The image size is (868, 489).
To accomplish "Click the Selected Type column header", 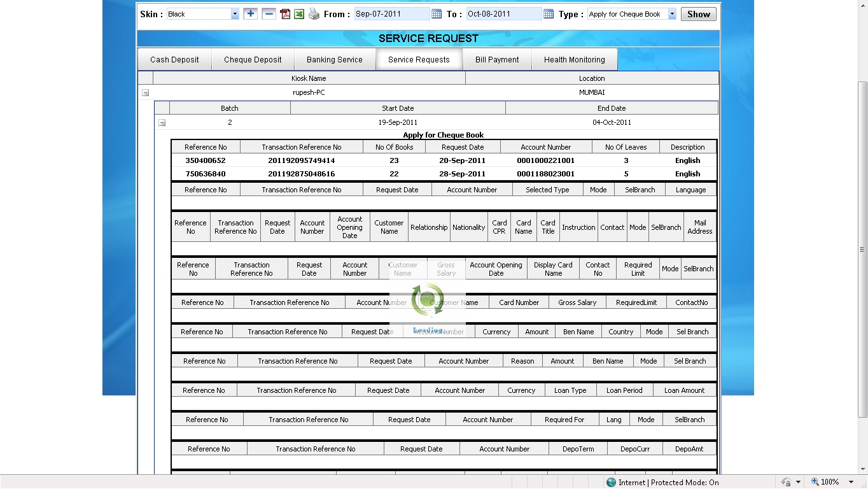I will (547, 190).
